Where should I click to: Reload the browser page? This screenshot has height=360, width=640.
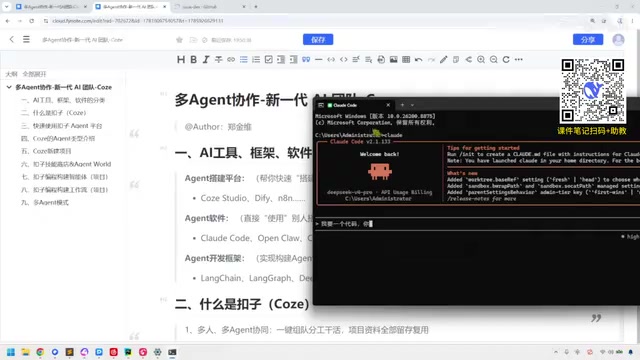pyautogui.click(x=31, y=20)
